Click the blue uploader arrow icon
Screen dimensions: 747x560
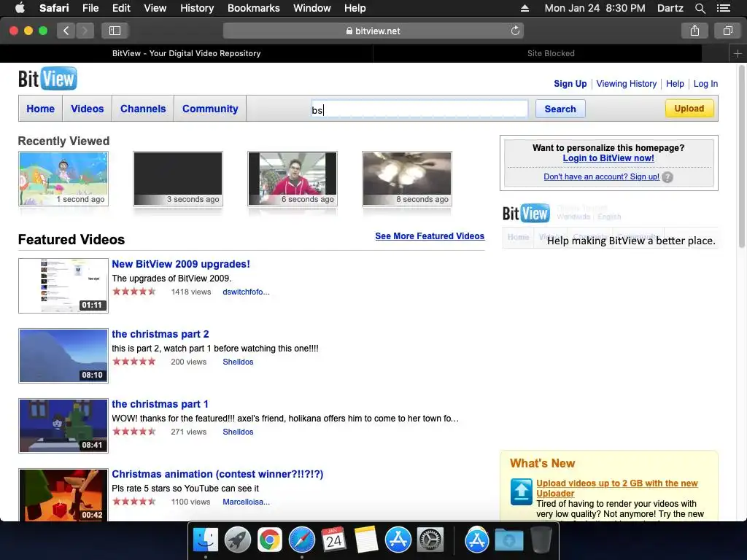click(521, 491)
